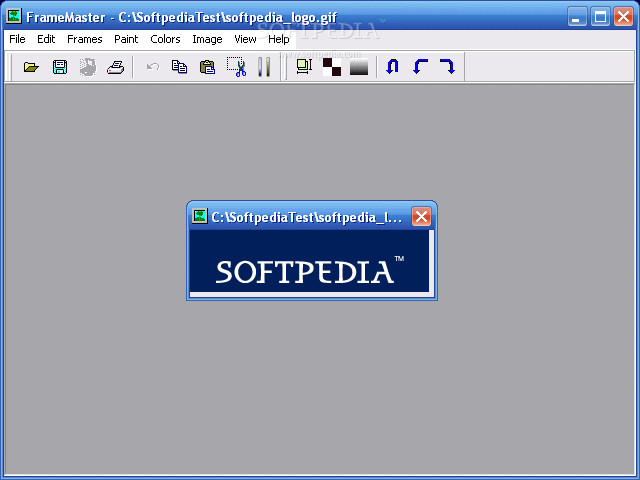Open the Image menu

(x=207, y=39)
